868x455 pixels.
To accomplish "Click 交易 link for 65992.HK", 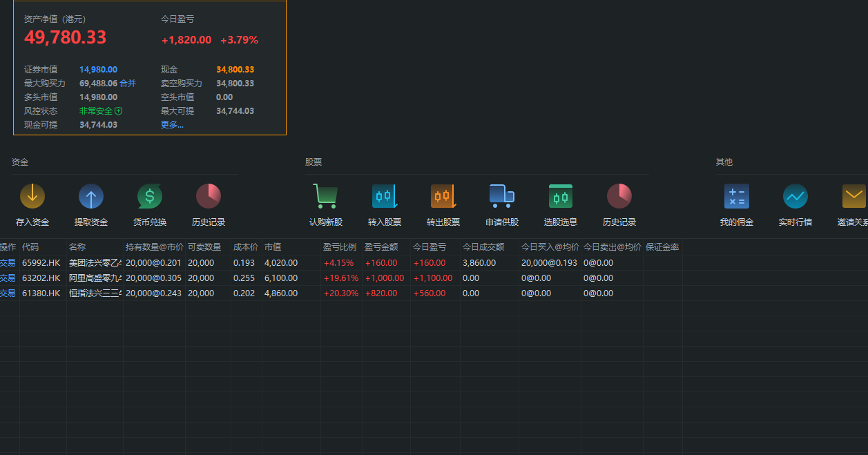I will (x=8, y=263).
